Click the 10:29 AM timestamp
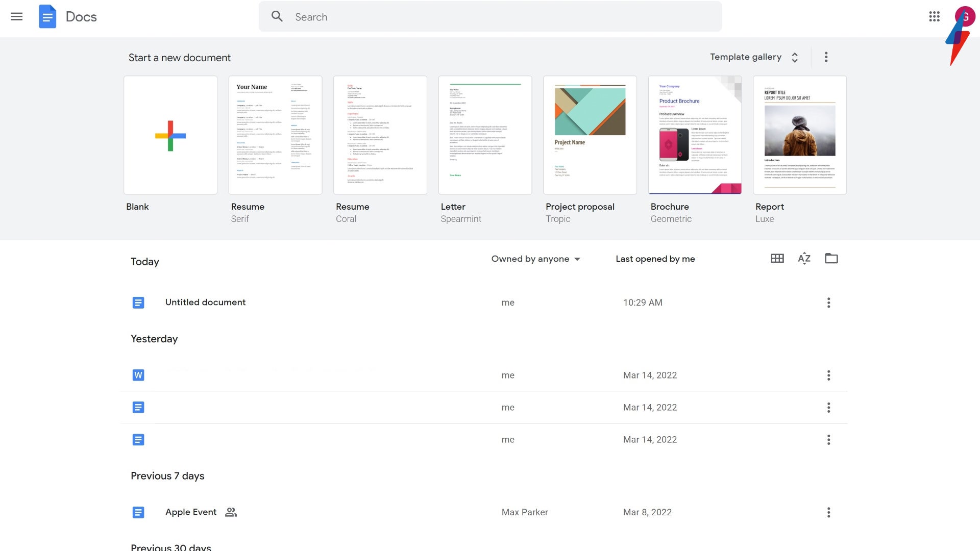 [643, 303]
